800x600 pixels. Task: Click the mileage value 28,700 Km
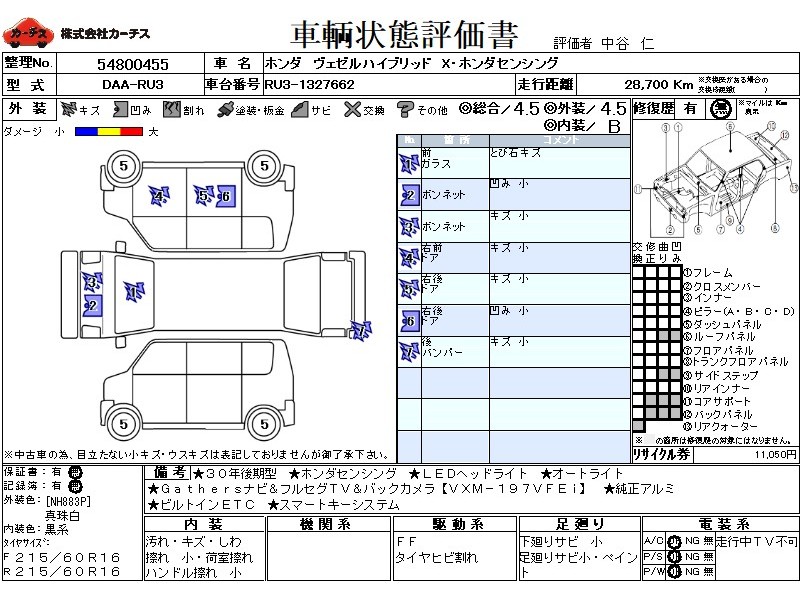click(659, 85)
